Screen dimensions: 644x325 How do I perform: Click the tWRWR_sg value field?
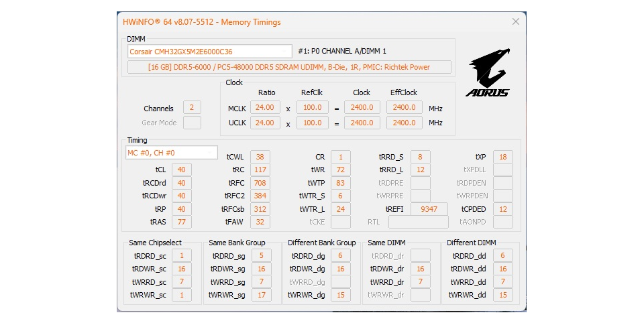[x=262, y=295]
